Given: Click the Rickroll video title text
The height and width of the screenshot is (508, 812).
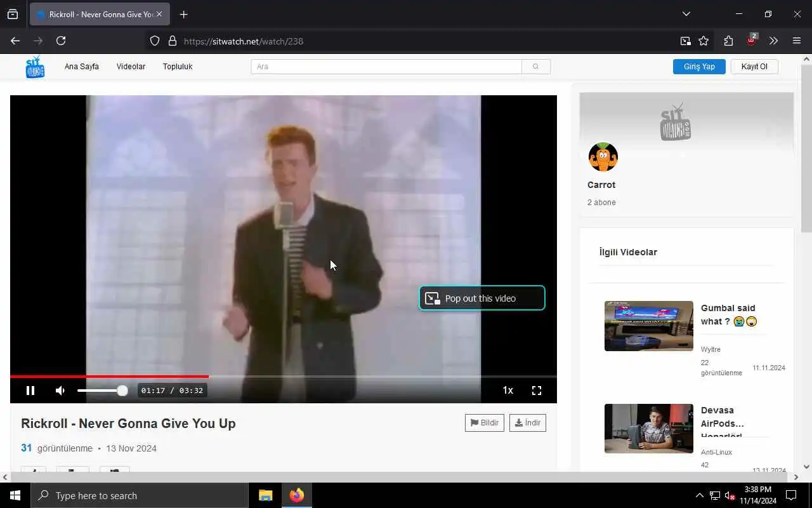Looking at the screenshot, I should (128, 424).
